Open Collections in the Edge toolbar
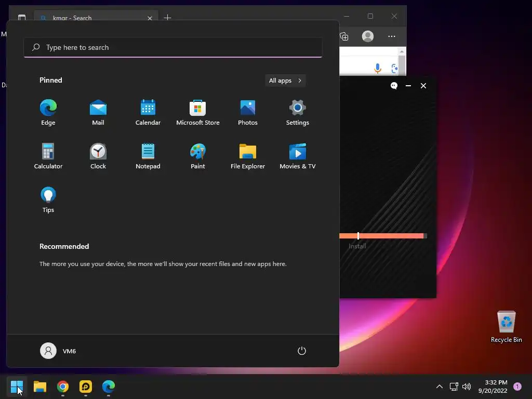 click(344, 36)
